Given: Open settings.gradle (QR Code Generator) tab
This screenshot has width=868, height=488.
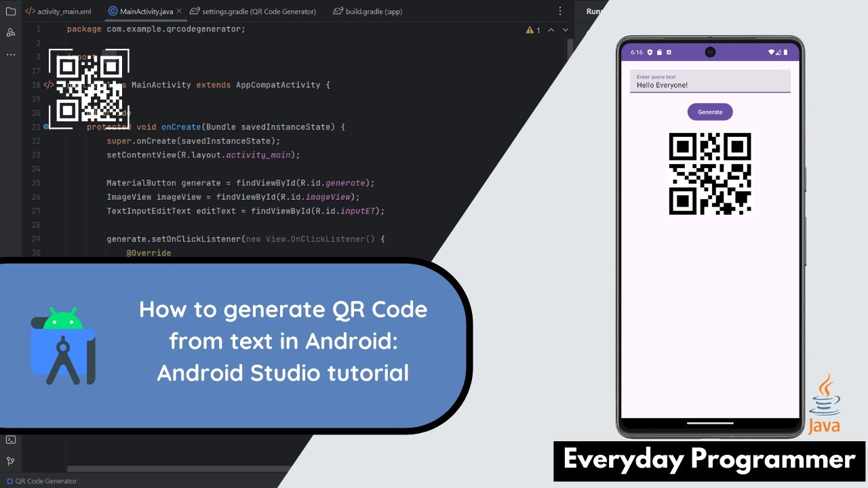Looking at the screenshot, I should pyautogui.click(x=253, y=12).
